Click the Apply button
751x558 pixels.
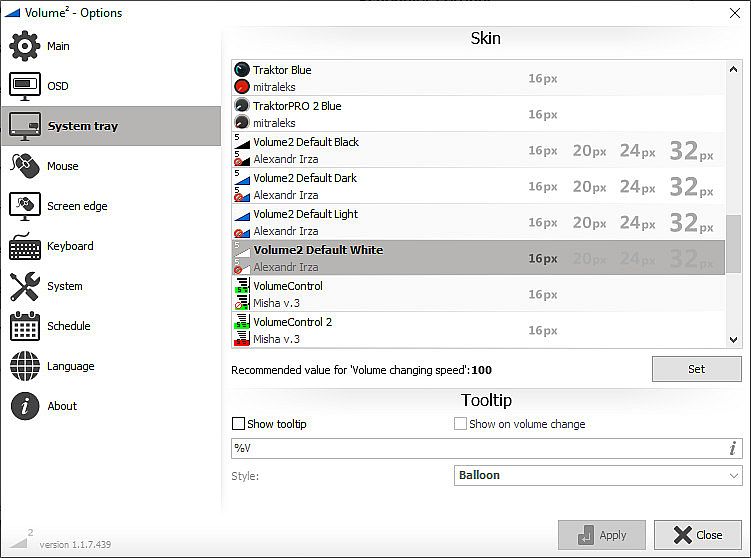tap(602, 535)
